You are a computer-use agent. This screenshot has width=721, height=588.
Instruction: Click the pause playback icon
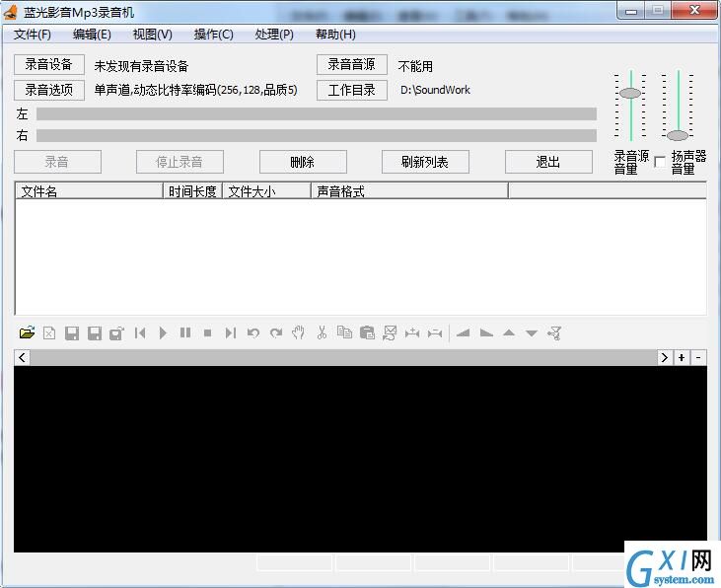[185, 332]
